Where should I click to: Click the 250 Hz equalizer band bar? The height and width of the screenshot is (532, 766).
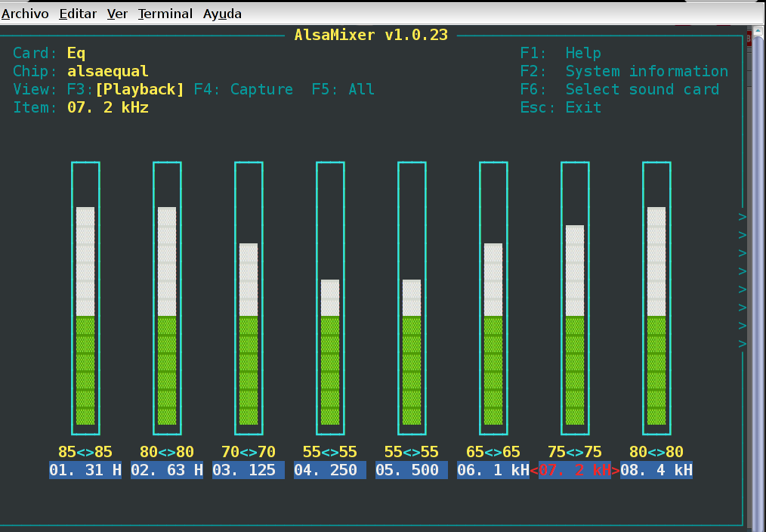coord(330,298)
